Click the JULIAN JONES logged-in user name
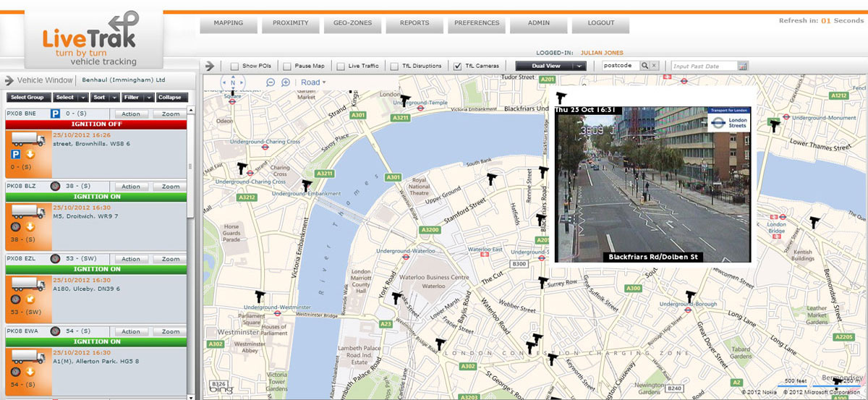868x400 pixels. [x=602, y=53]
